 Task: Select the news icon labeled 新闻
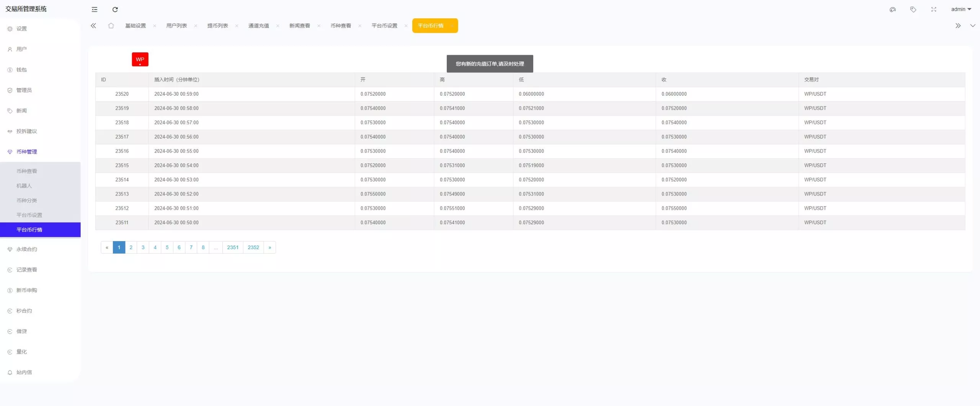[x=21, y=110]
